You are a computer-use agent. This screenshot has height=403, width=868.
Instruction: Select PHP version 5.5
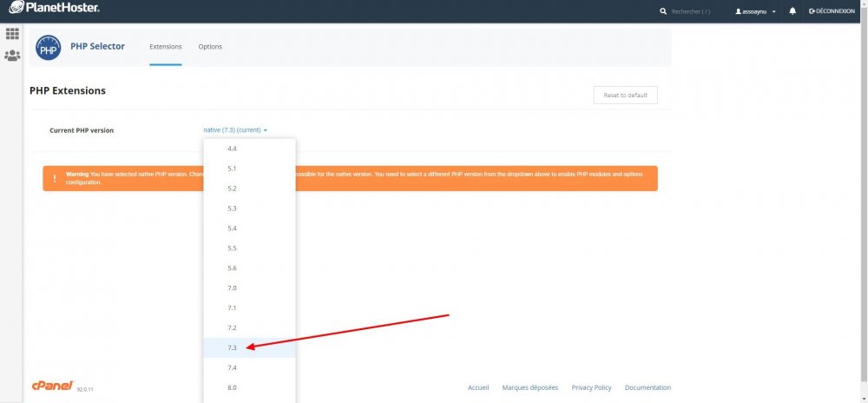249,248
